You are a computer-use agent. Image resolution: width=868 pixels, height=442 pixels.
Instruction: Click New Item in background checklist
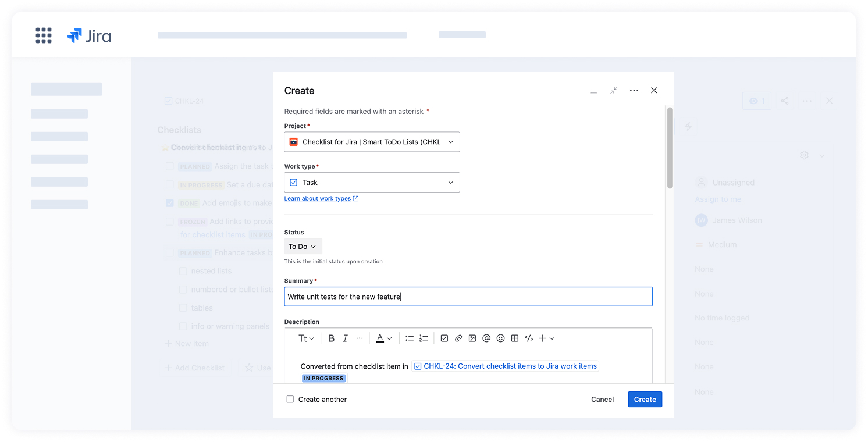[x=187, y=344]
